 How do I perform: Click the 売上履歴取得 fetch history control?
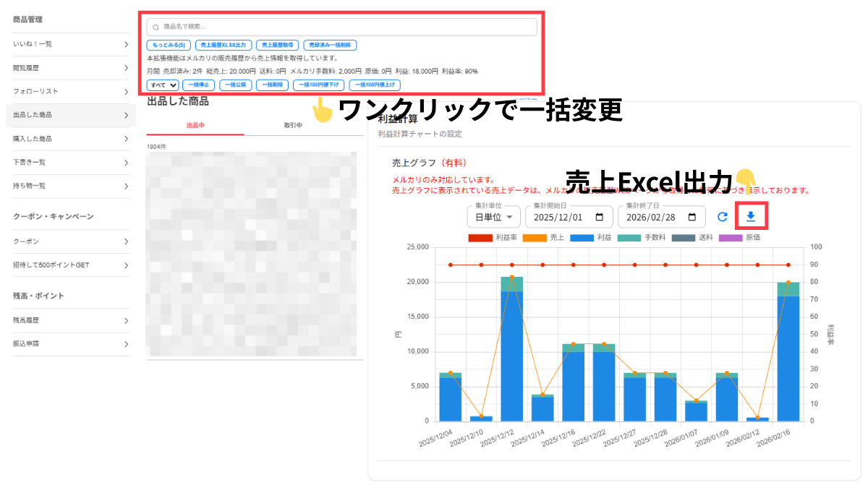tap(278, 44)
